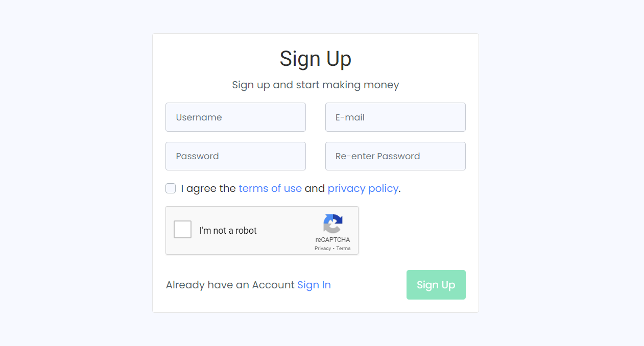Focus the Username input field
Screen dimensions: 644x346
pos(235,117)
